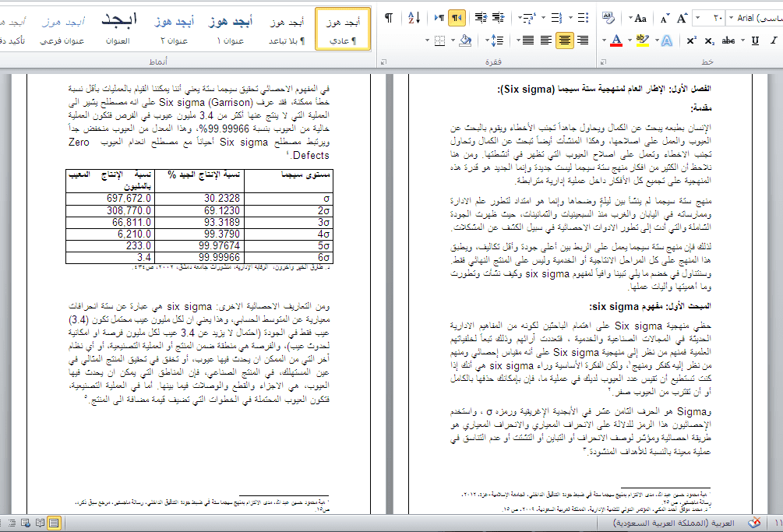The width and height of the screenshot is (783, 532).
Task: Apply strikethrough with the abc icon
Action: tap(728, 41)
